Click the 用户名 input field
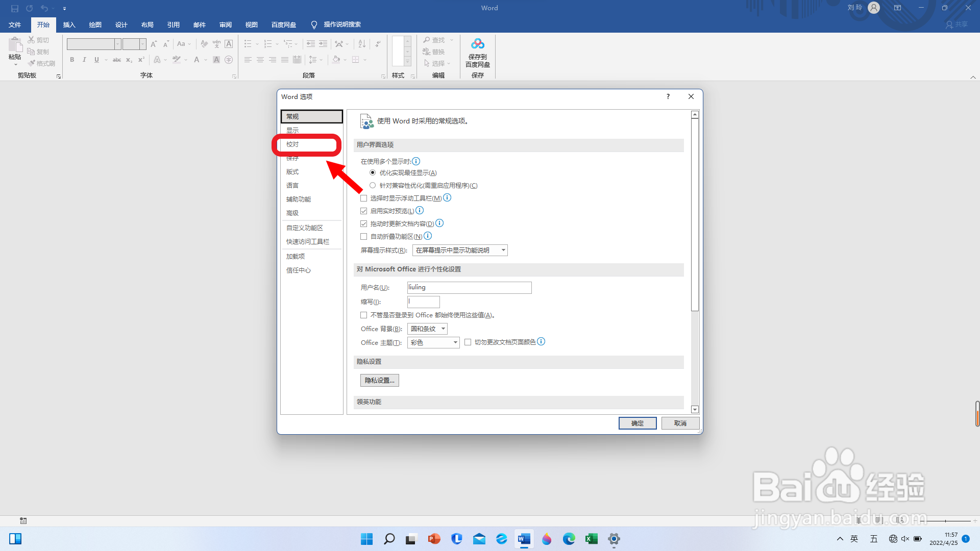This screenshot has width=980, height=551. (x=469, y=287)
